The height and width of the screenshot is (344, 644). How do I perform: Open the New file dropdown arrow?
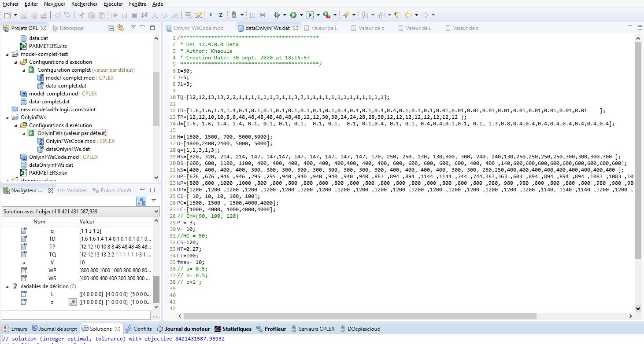(x=15, y=15)
